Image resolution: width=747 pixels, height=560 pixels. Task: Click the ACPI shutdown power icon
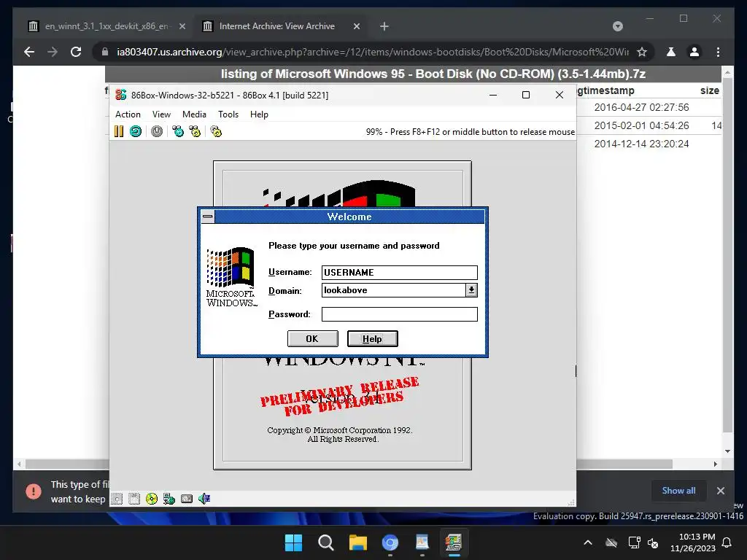[x=157, y=131]
